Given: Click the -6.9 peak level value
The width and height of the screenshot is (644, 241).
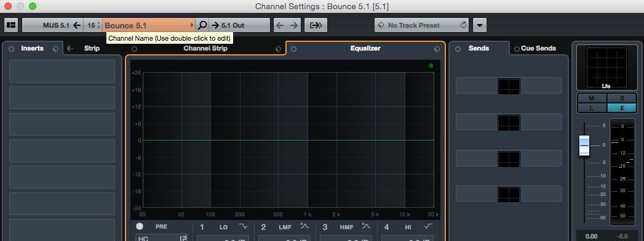Looking at the screenshot, I should [x=622, y=237].
